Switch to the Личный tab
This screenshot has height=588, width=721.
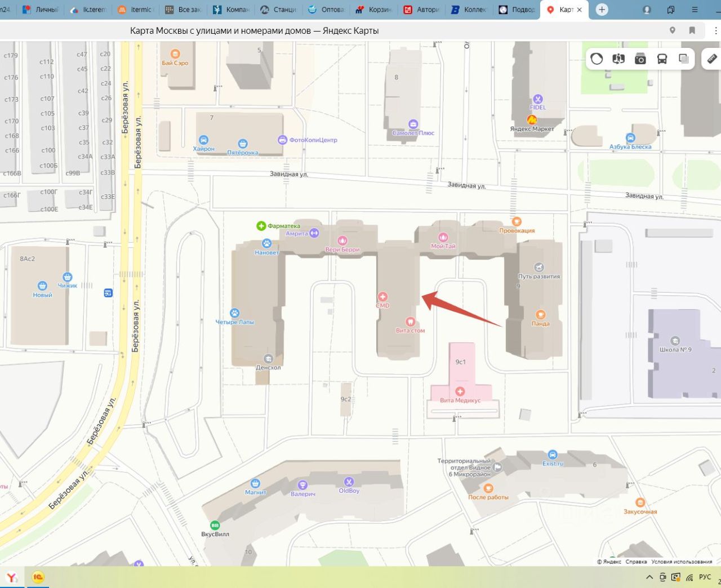click(x=41, y=10)
